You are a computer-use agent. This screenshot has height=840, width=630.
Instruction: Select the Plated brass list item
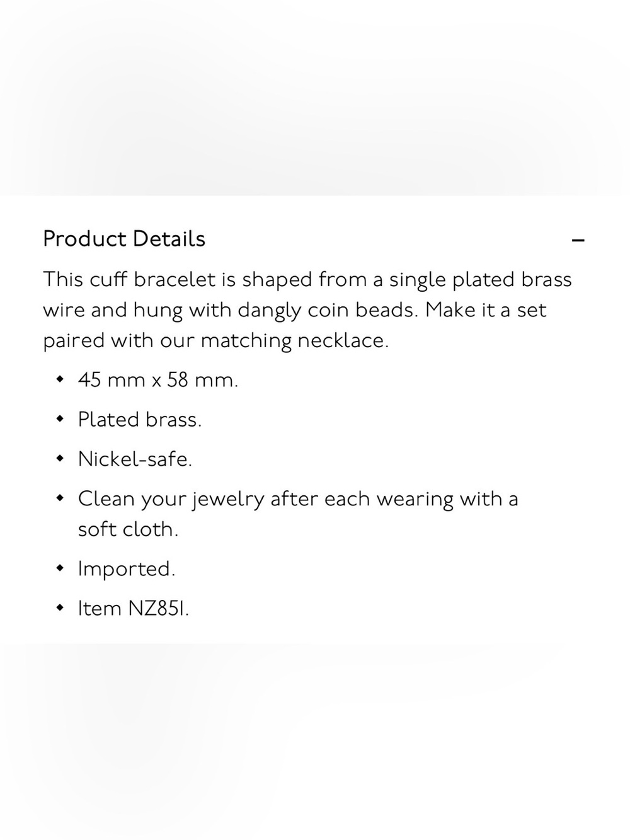pyautogui.click(x=140, y=420)
